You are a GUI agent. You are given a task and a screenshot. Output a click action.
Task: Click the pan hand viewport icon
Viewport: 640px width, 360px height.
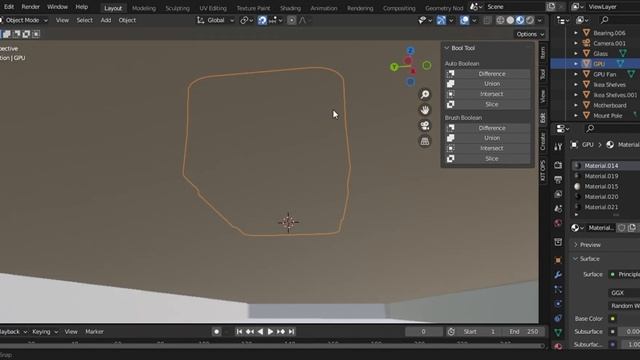pos(425,110)
